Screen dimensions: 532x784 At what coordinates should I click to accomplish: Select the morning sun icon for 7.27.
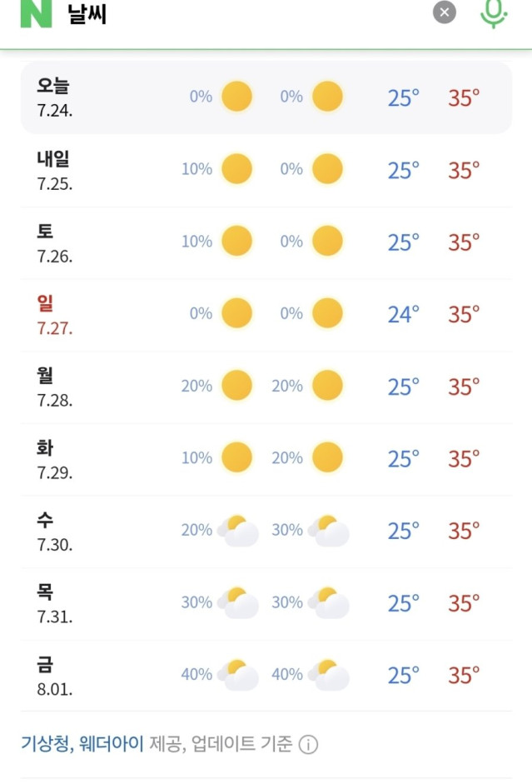click(236, 314)
